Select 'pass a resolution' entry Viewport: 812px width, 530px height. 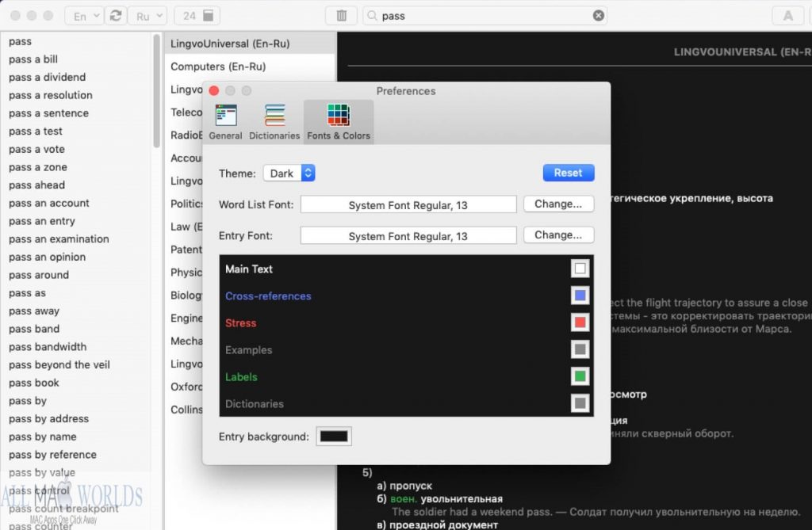tap(50, 95)
